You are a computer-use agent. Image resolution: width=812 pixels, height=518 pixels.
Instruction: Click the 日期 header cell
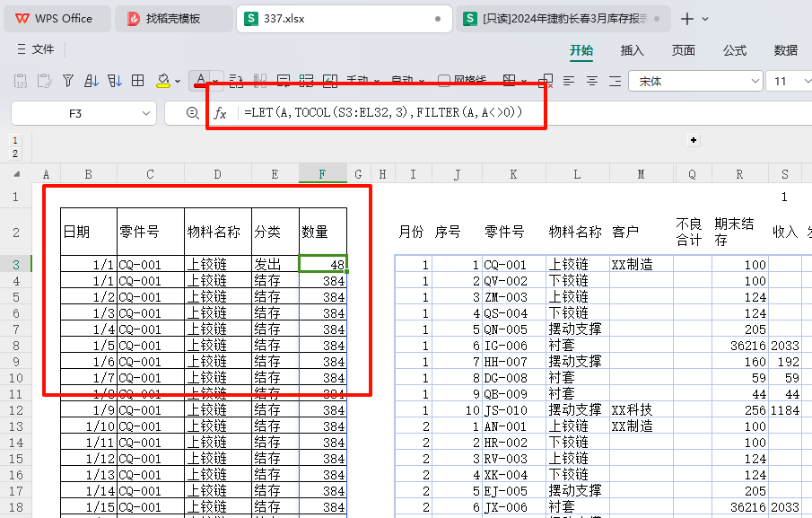(x=89, y=232)
